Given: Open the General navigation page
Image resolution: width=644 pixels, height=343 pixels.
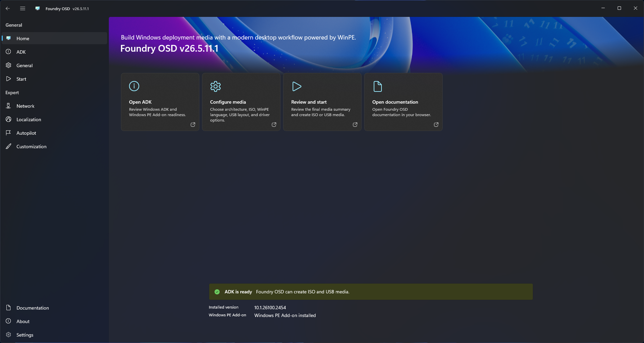Looking at the screenshot, I should point(54,65).
